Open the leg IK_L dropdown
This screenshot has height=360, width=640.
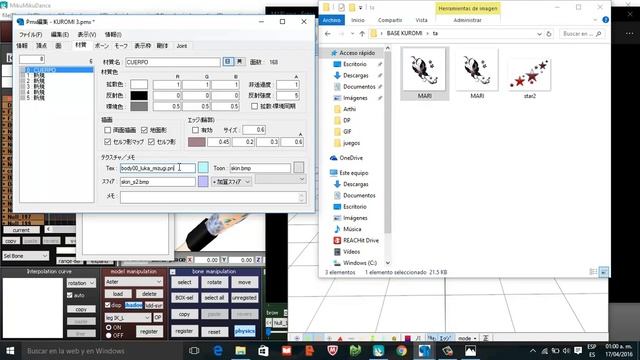point(128,317)
